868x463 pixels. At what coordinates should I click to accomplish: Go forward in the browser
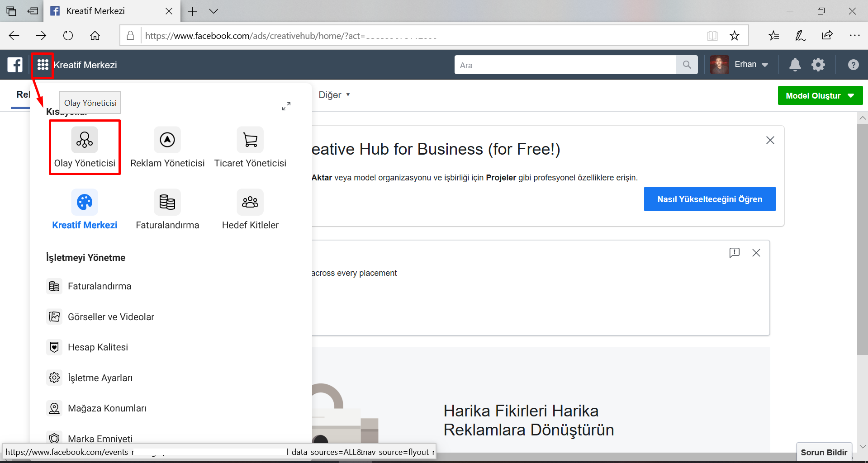point(41,36)
